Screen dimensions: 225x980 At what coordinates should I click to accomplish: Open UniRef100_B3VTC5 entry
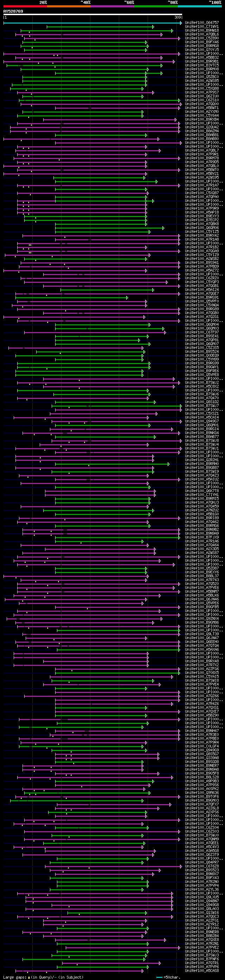pos(202,65)
